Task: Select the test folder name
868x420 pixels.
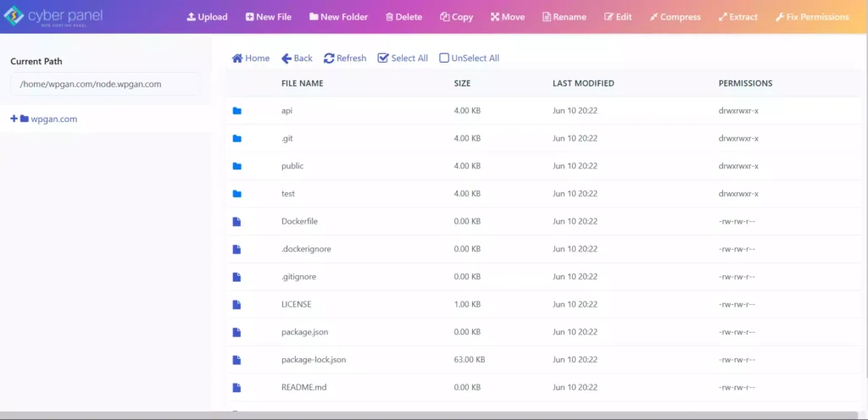Action: pyautogui.click(x=288, y=194)
